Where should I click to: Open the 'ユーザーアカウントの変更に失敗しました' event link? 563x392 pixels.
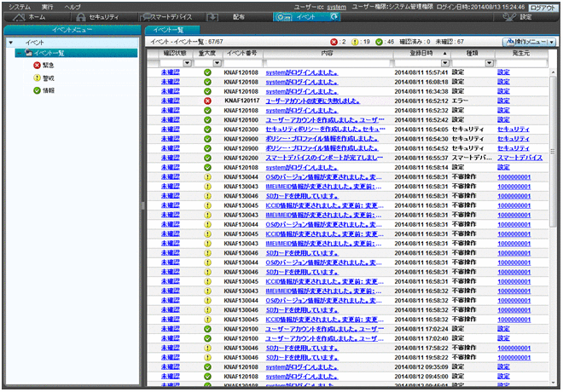click(x=307, y=101)
